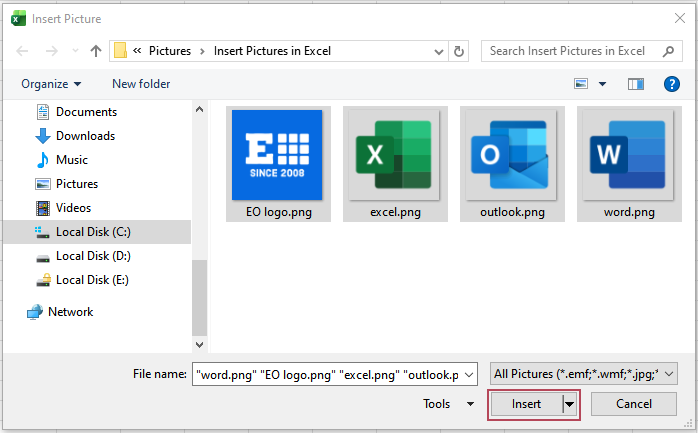698x433 pixels.
Task: Toggle the preview pane icon
Action: pos(636,84)
